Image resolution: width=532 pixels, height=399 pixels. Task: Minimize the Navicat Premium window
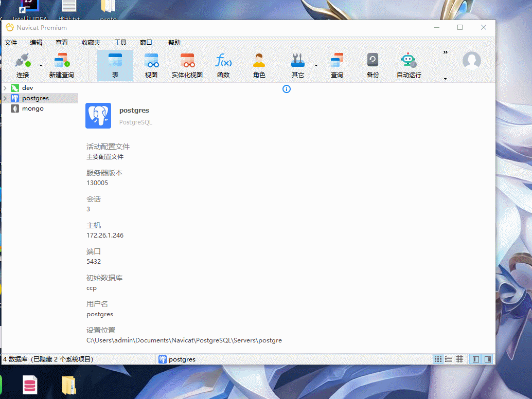click(437, 27)
